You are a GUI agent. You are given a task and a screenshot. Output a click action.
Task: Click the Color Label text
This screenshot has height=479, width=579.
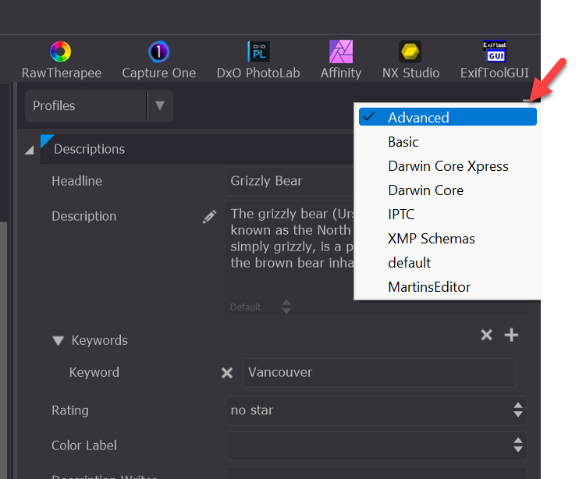84,445
